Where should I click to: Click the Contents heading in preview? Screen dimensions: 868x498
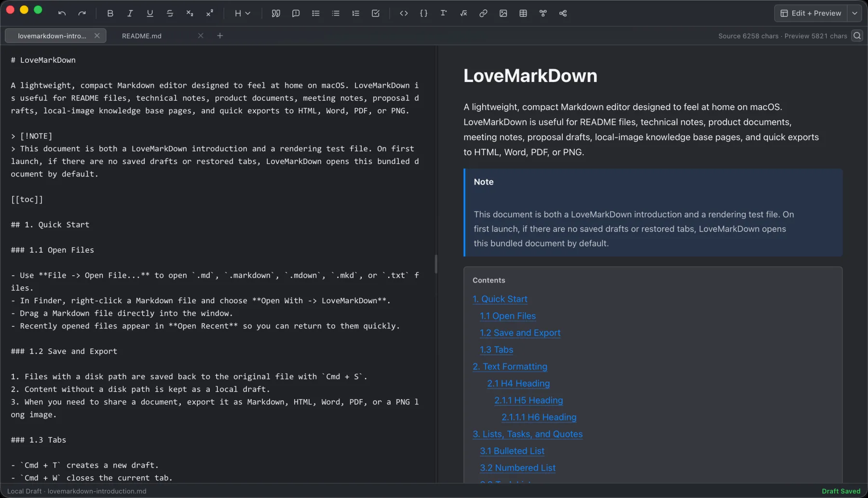[489, 281]
